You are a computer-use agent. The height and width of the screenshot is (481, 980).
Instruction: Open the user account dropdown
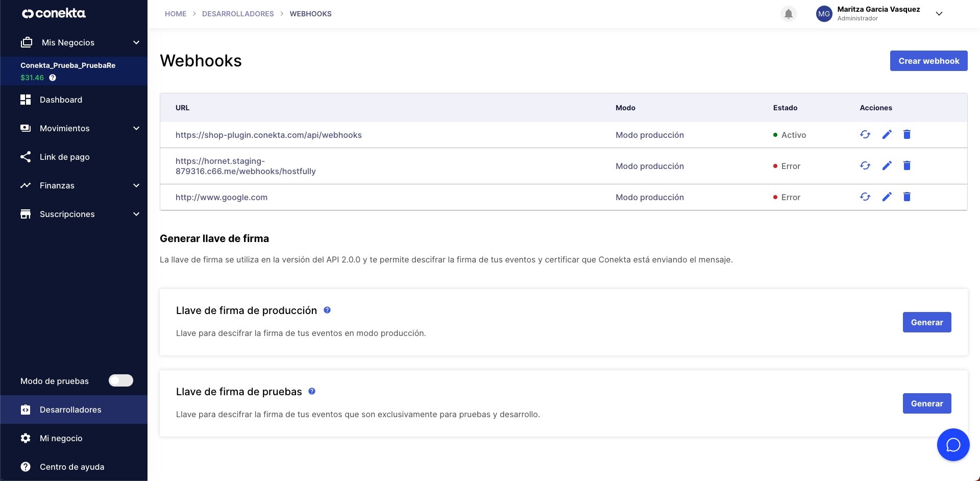pyautogui.click(x=939, y=14)
